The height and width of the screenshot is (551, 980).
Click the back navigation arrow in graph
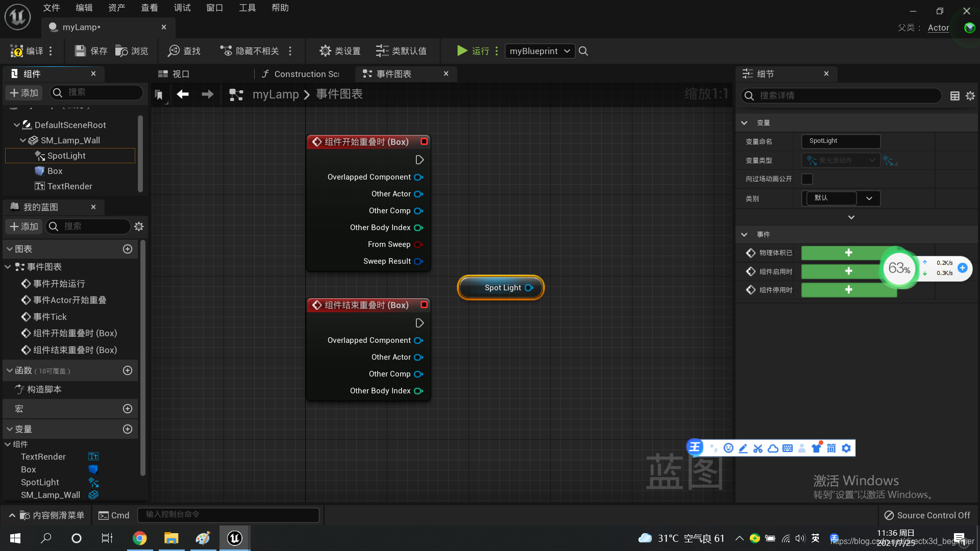tap(183, 94)
